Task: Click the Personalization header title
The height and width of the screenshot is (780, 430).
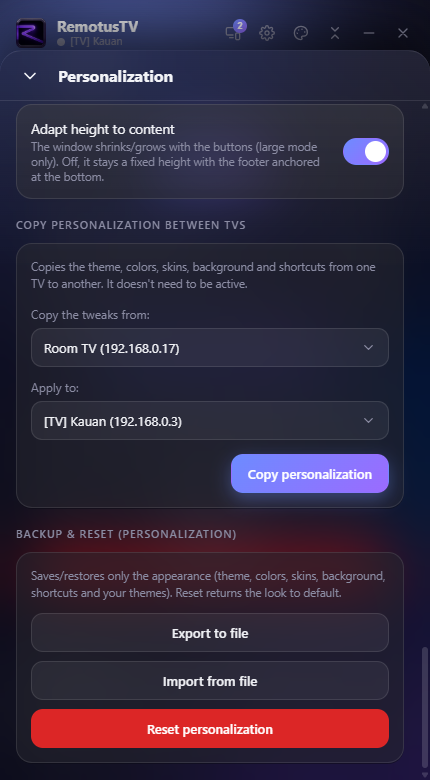Action: click(x=115, y=77)
